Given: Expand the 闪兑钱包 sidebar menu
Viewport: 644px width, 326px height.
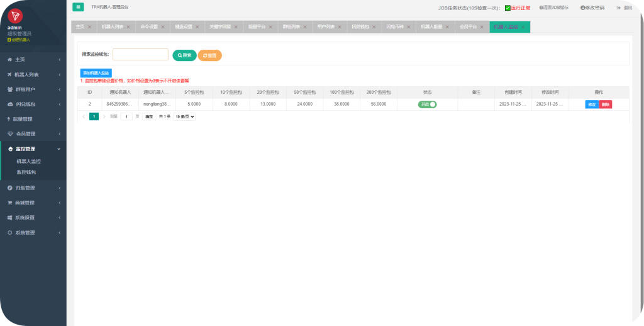Looking at the screenshot, I should point(33,104).
